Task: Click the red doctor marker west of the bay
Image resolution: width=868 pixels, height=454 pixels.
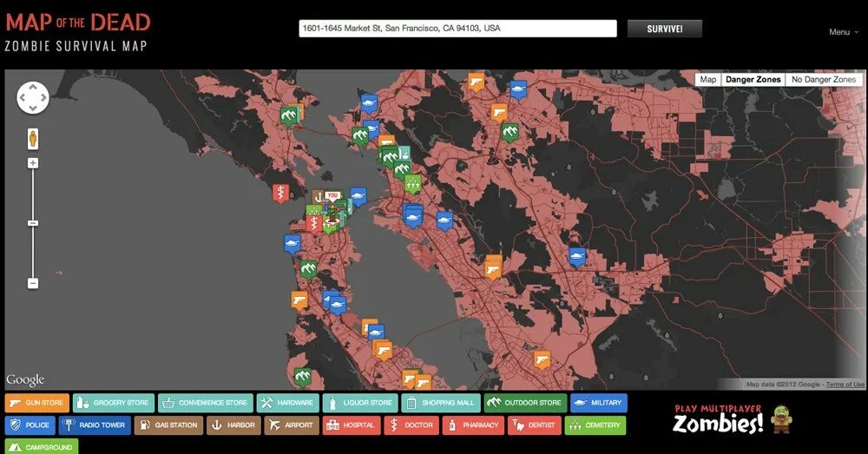Action: click(x=280, y=194)
